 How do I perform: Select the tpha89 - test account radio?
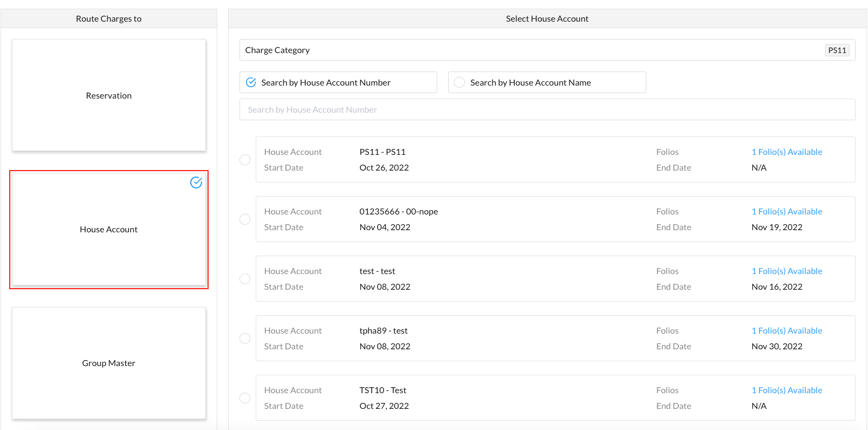click(245, 338)
